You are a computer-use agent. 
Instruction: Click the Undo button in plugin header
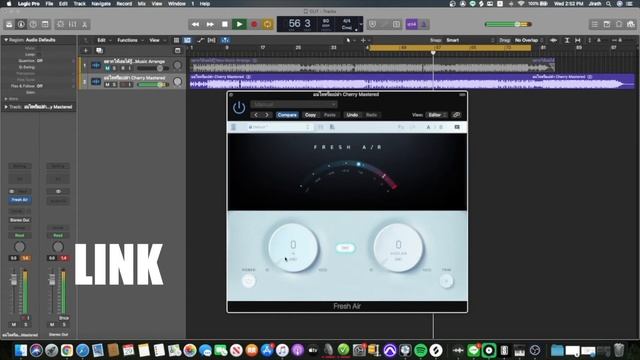352,115
